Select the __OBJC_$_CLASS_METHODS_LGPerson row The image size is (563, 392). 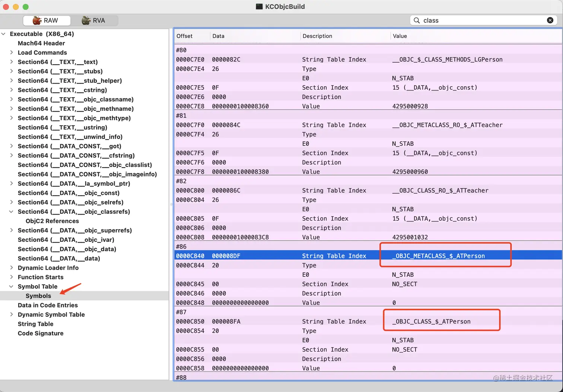tap(368, 60)
